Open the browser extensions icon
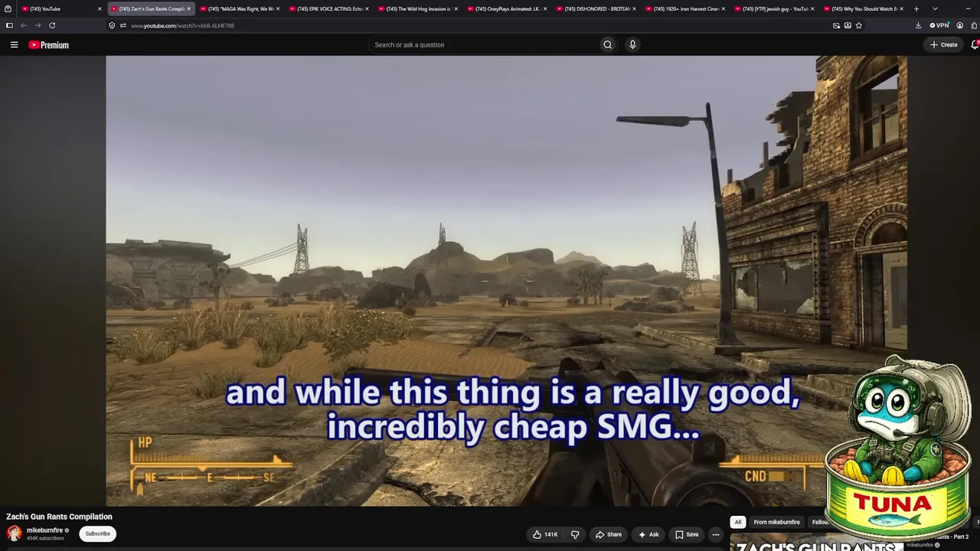 pos(973,25)
